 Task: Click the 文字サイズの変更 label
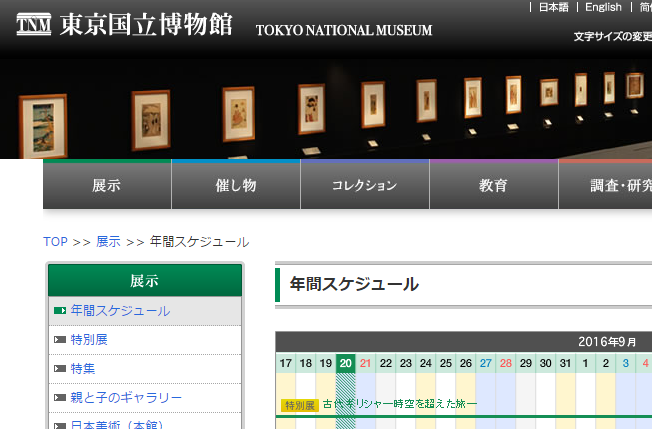[x=613, y=37]
